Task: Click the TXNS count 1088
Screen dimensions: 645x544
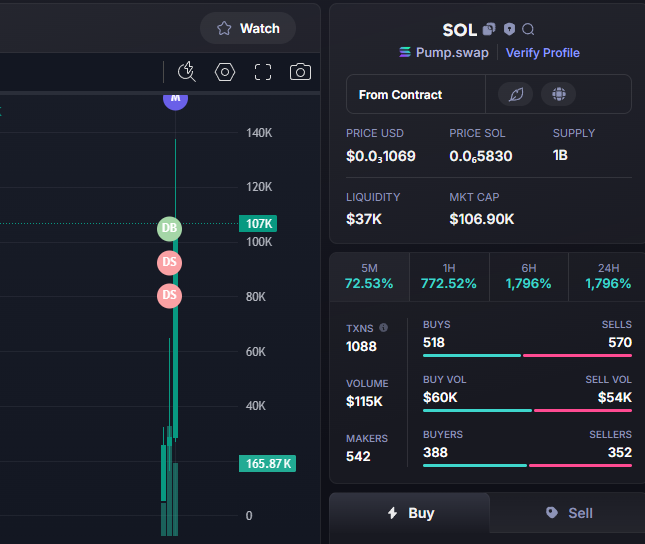Action: (x=361, y=346)
